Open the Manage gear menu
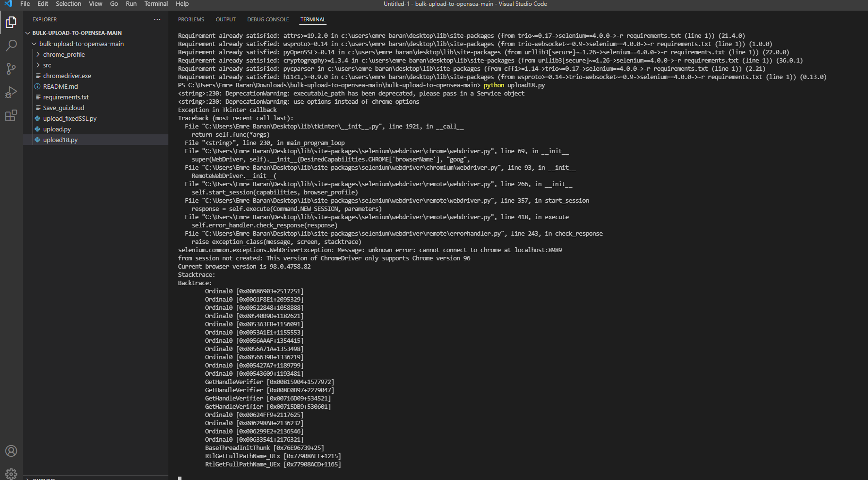 click(x=11, y=474)
